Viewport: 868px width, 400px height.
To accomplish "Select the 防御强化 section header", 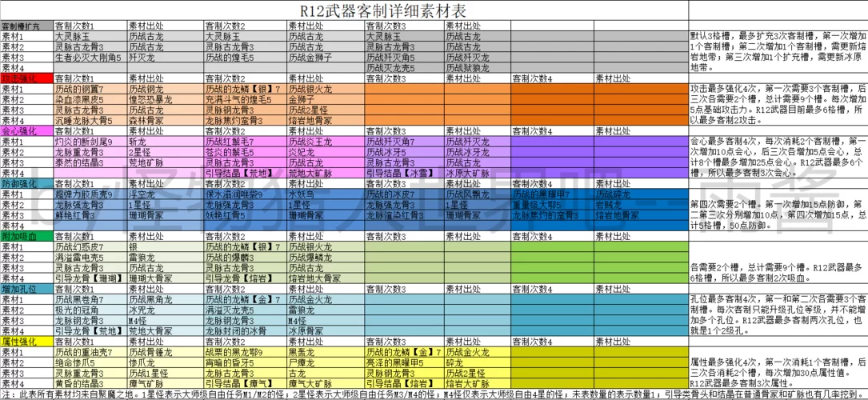I will [26, 184].
